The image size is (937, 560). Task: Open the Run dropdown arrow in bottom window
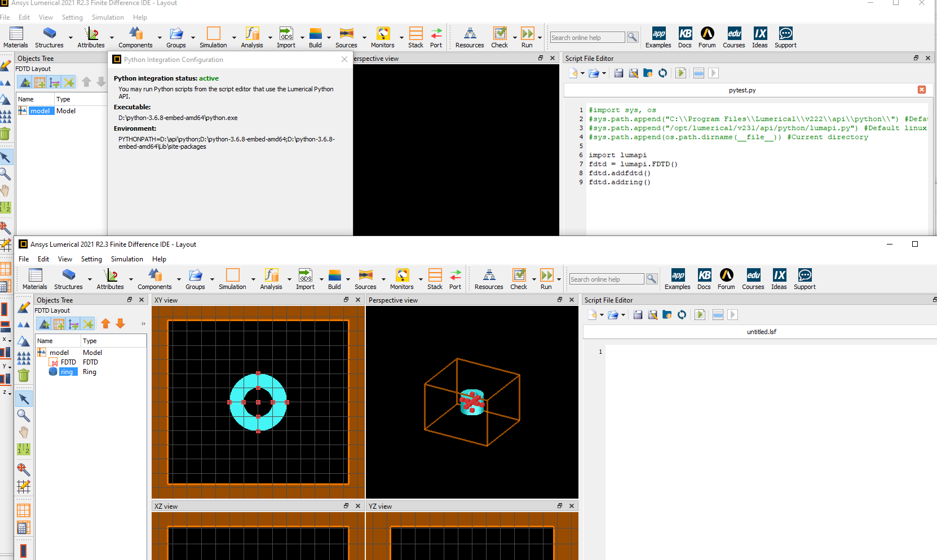pos(559,279)
